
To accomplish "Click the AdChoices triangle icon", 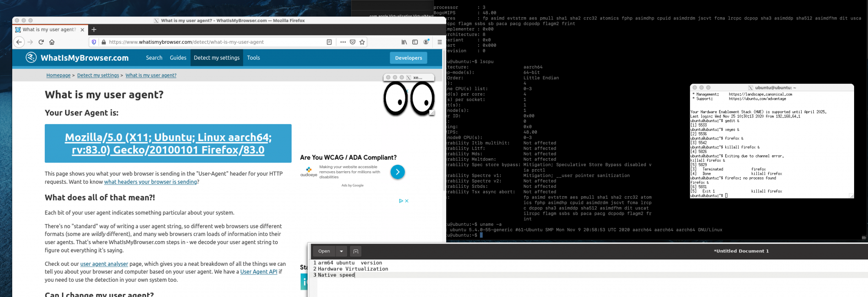I will click(401, 201).
